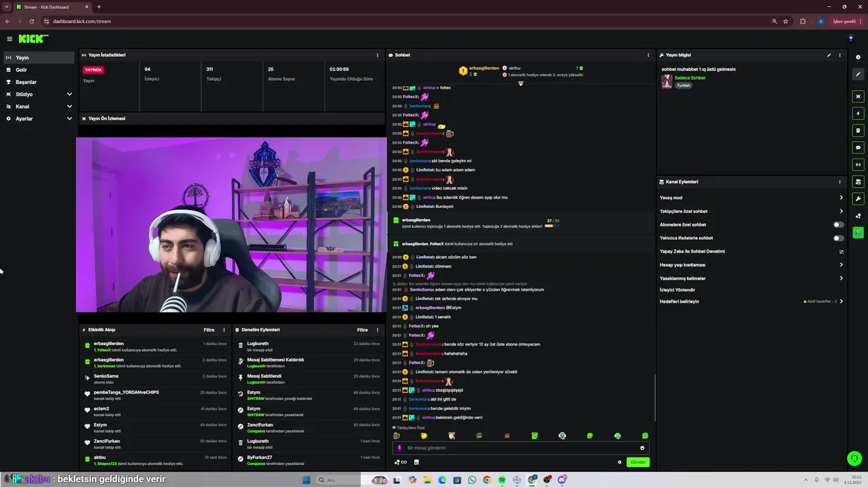Toggle broadcast signal widget in right rail

click(x=858, y=164)
